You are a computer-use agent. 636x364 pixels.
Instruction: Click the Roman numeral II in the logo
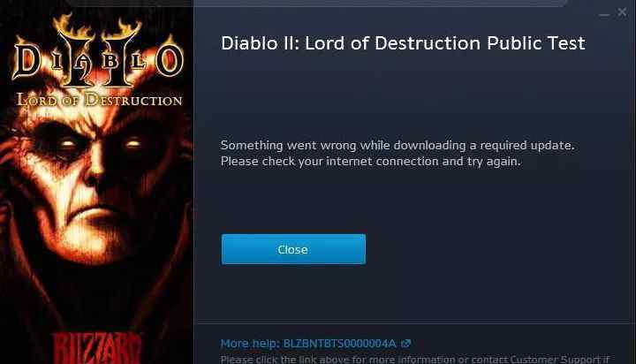coord(98,59)
